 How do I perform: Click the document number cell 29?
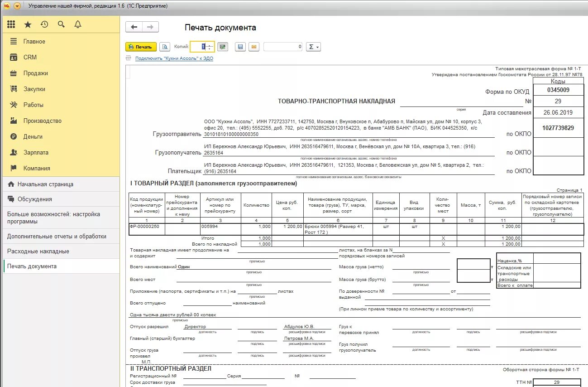558,101
